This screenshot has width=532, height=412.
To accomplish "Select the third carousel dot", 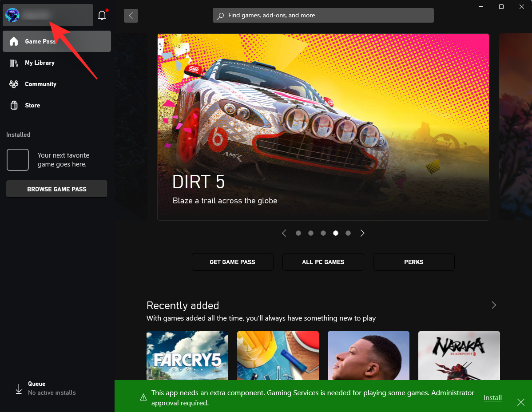I will tap(323, 233).
